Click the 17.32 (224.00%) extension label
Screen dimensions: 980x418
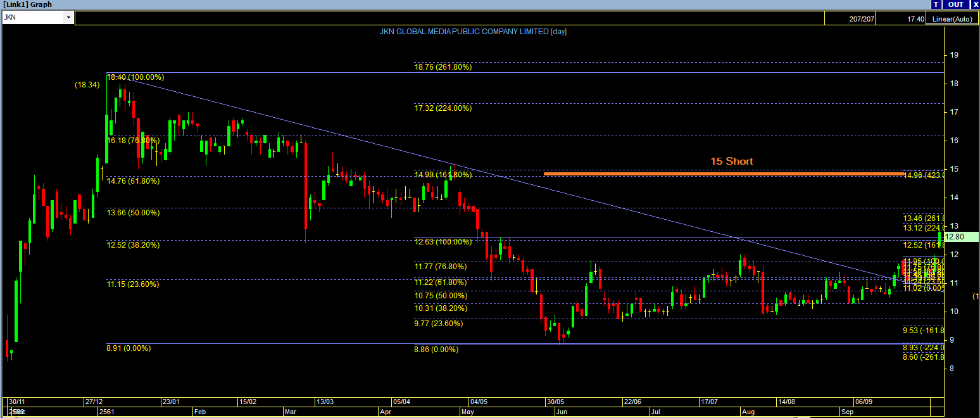[x=443, y=108]
